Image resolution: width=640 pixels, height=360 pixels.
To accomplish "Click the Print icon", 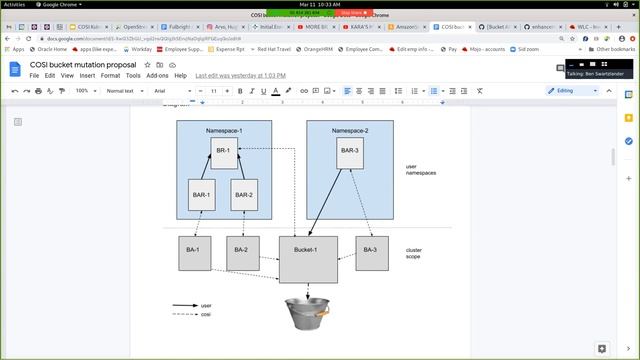I will click(38, 91).
